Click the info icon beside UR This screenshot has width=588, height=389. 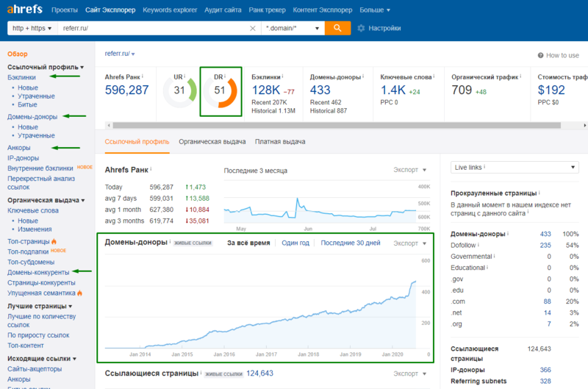(x=184, y=76)
